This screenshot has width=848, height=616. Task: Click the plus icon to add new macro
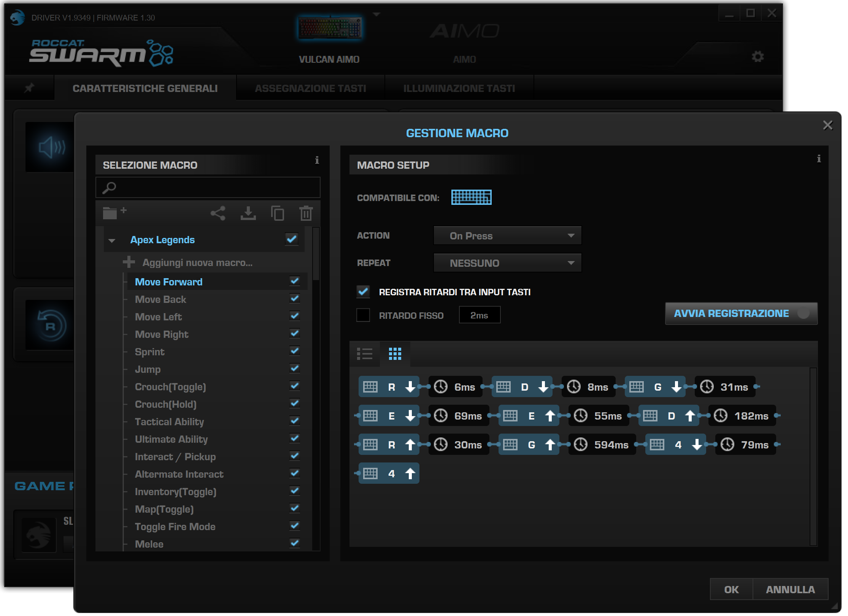click(129, 262)
